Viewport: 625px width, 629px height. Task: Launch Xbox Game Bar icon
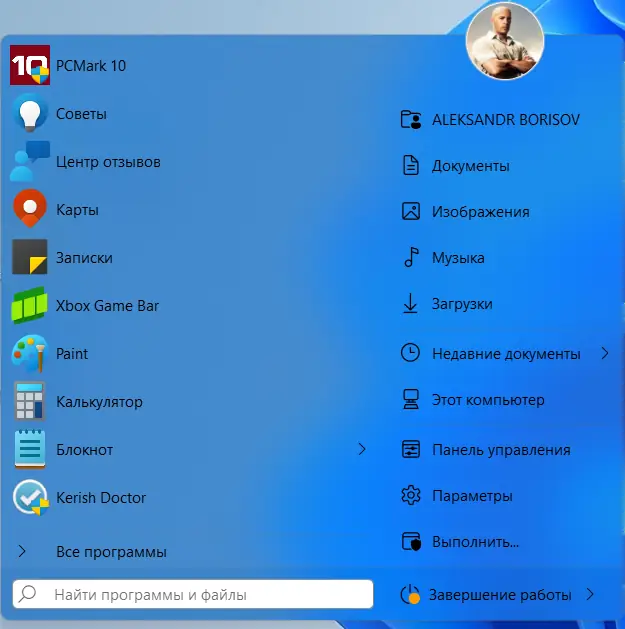pyautogui.click(x=30, y=305)
